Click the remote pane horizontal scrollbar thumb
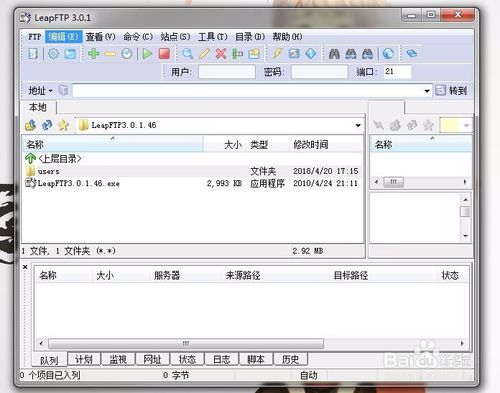Screen dimensions: 500x393 pyautogui.click(x=394, y=182)
